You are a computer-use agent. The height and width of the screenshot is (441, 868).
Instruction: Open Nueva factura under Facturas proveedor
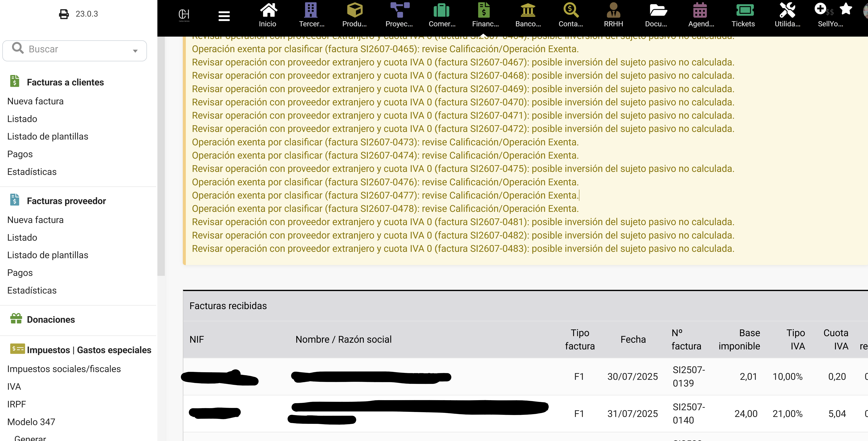(35, 220)
